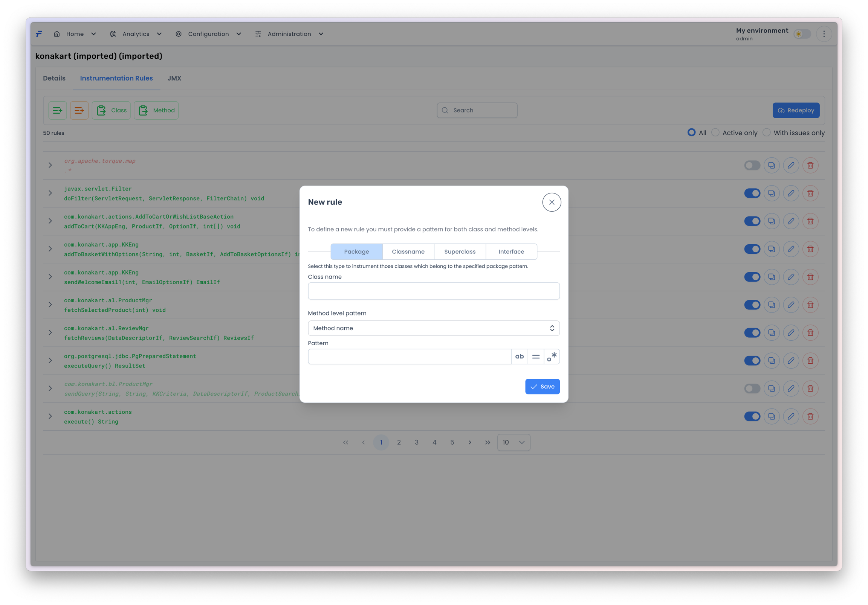The width and height of the screenshot is (868, 605).
Task: Click the regex pattern mode icon
Action: click(x=552, y=357)
